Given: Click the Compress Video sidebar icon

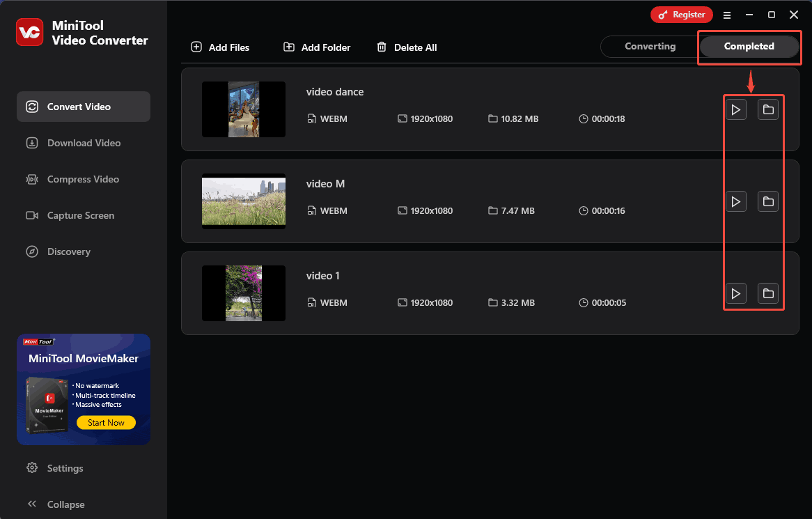Looking at the screenshot, I should [32, 179].
